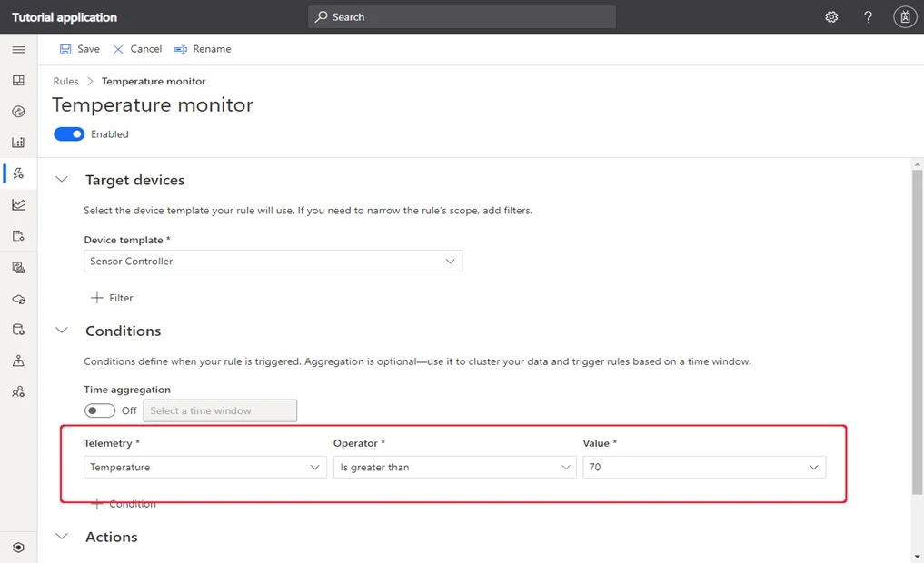Collapse the Conditions section
This screenshot has height=563, width=924.
tap(62, 331)
